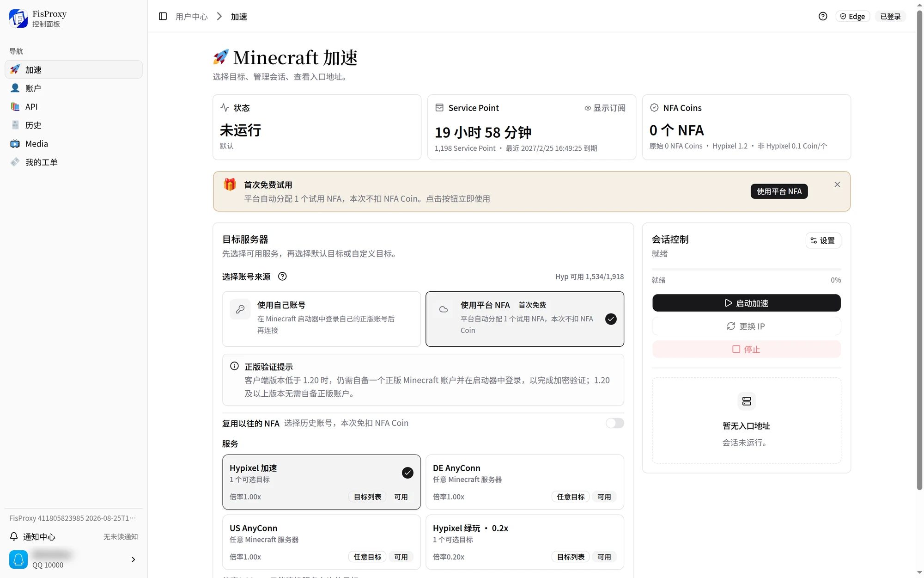Click the 历史 document icon in sidebar

pos(15,125)
